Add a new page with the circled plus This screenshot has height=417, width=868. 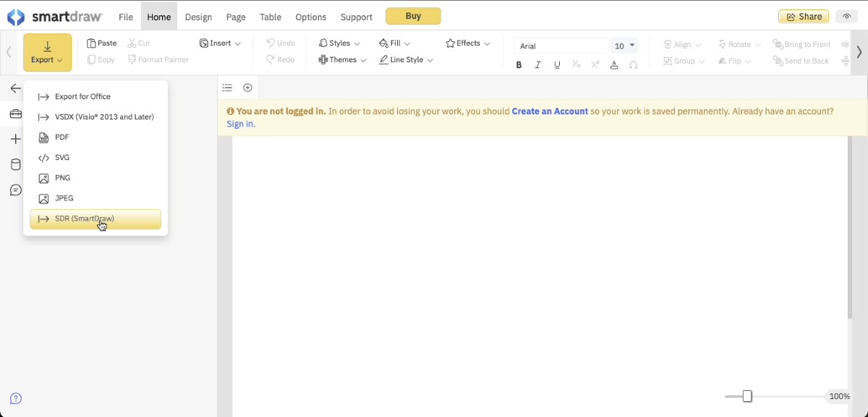pyautogui.click(x=247, y=88)
